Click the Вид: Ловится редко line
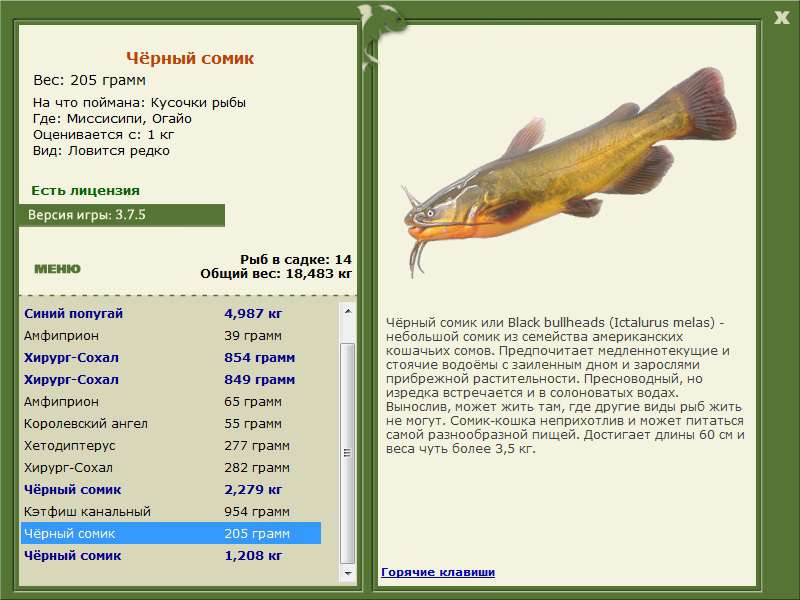Image resolution: width=800 pixels, height=600 pixels. coord(101,151)
